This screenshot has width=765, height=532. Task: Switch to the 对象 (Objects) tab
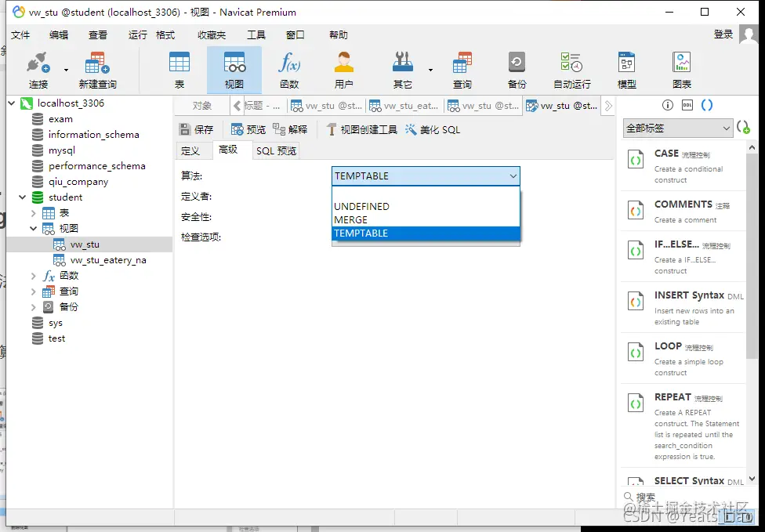[x=201, y=105]
